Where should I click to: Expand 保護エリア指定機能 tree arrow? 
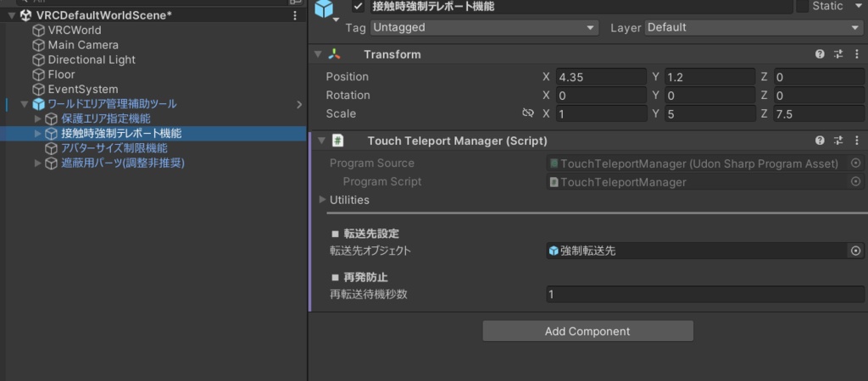point(37,119)
